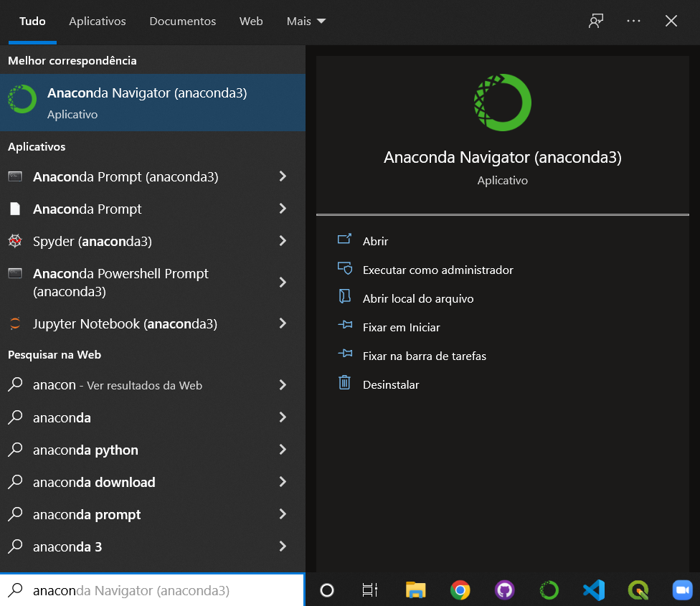Click the magnifier icon next to 'anacon' web result

15,384
